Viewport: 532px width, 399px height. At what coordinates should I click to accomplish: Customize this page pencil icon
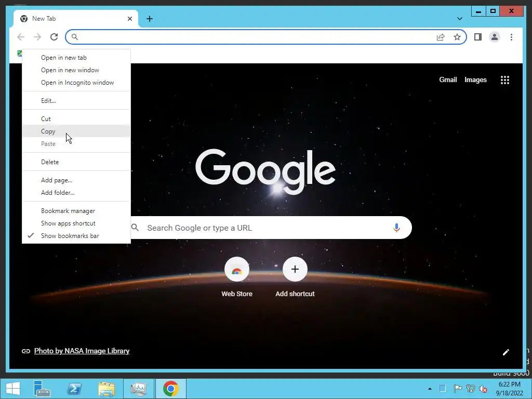coord(506,352)
